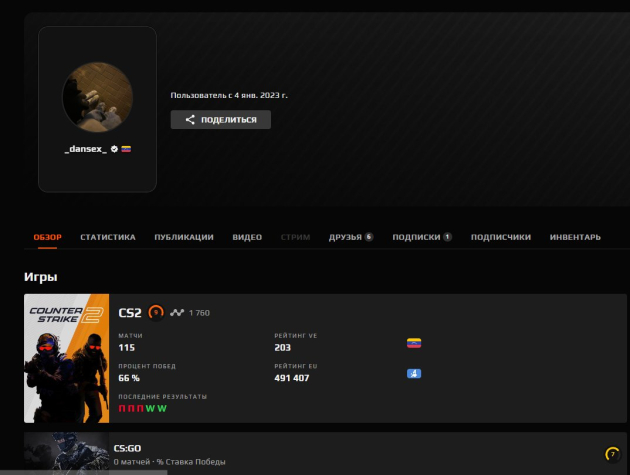630x475 pixels.
Task: Click the share icon inside the ПОДЕЛИТЬСЯ button
Action: (x=190, y=120)
